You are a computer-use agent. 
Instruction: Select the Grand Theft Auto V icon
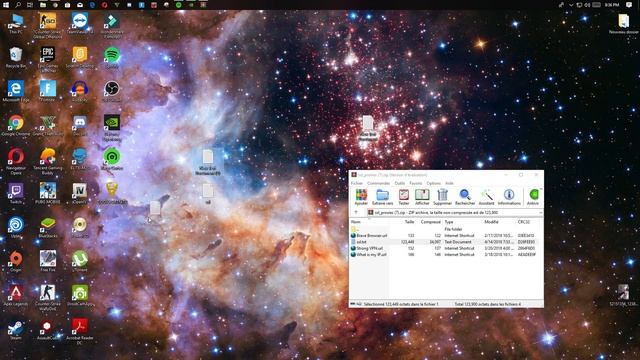(x=48, y=125)
